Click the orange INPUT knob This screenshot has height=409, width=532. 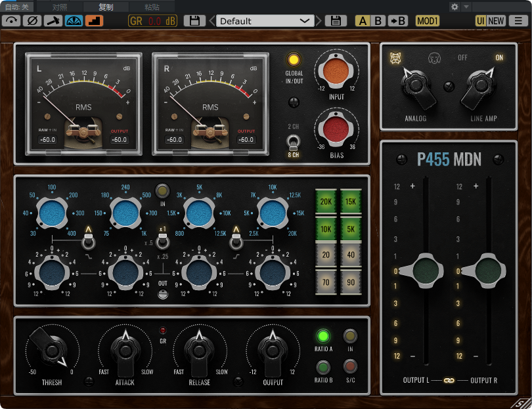click(336, 71)
